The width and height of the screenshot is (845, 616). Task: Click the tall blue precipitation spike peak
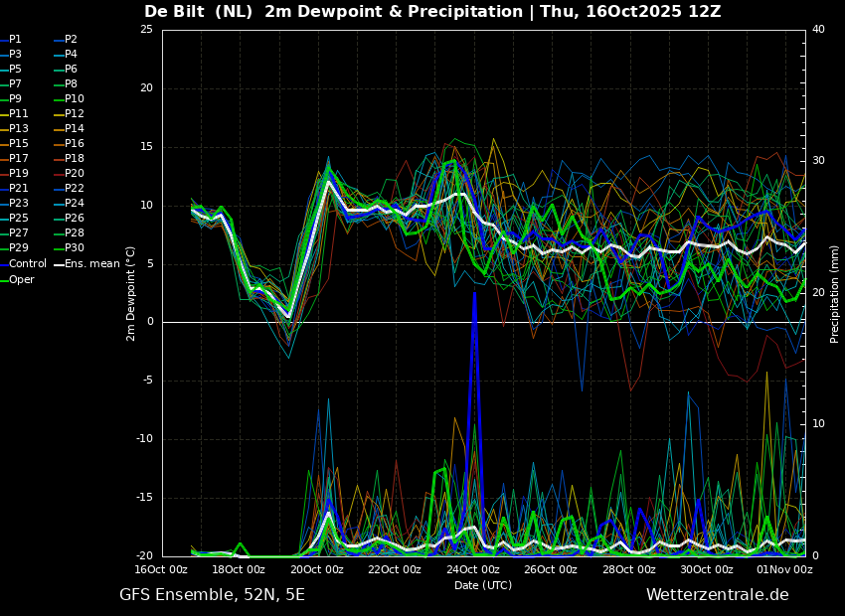click(x=474, y=294)
